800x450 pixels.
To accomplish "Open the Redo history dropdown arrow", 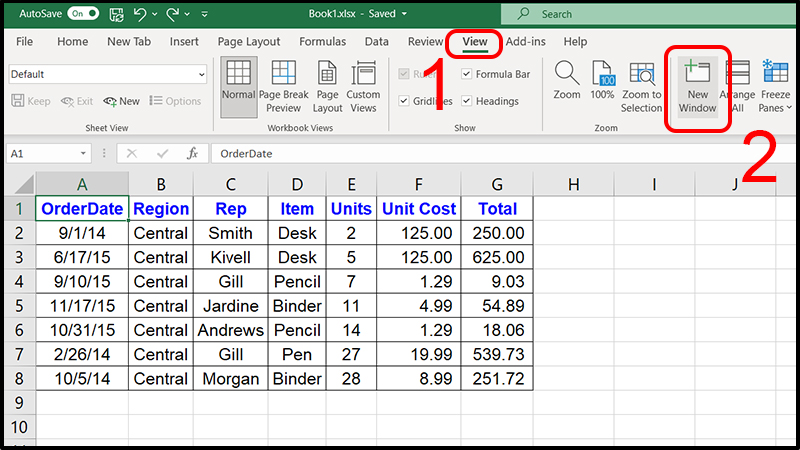I will 187,14.
